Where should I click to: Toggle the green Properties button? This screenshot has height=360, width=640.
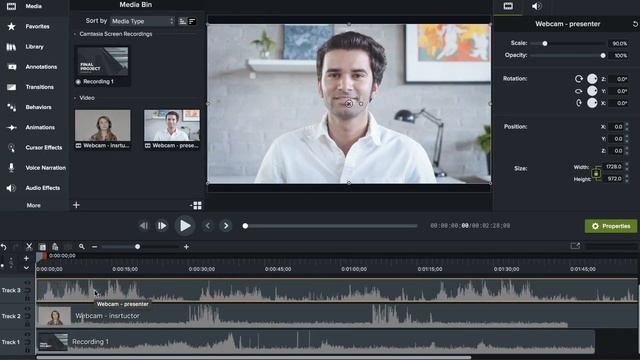[611, 226]
